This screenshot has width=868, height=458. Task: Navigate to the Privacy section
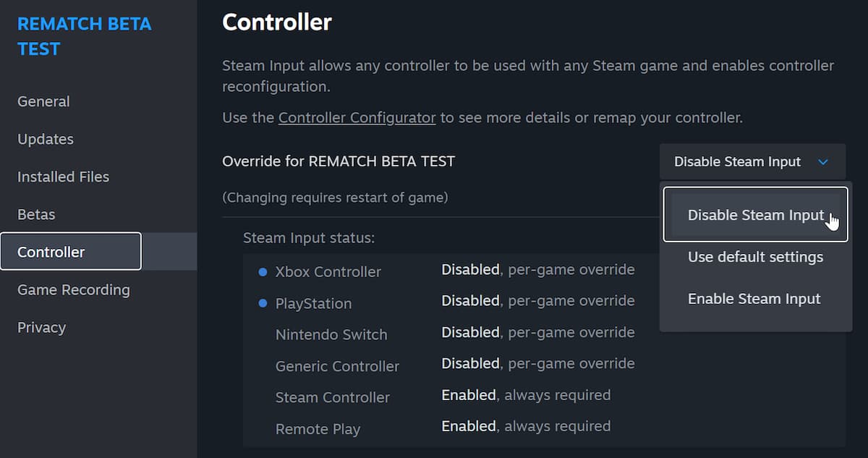point(41,327)
